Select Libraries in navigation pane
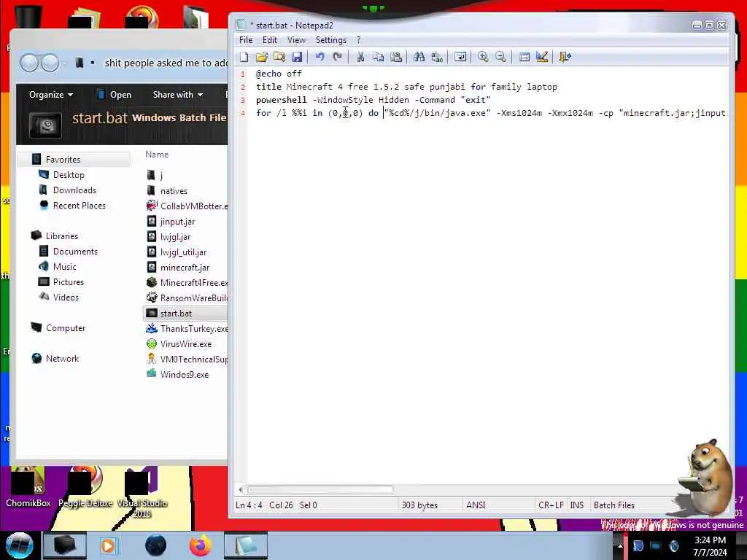 (x=61, y=236)
